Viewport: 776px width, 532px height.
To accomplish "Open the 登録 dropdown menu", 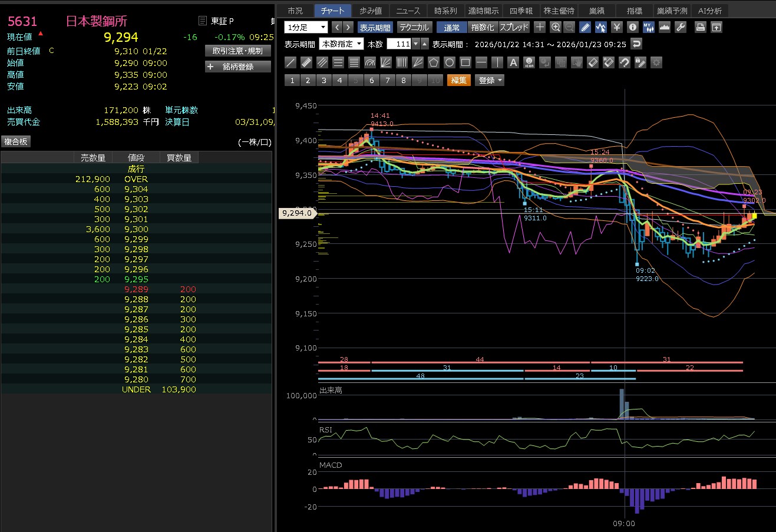I will 490,81.
